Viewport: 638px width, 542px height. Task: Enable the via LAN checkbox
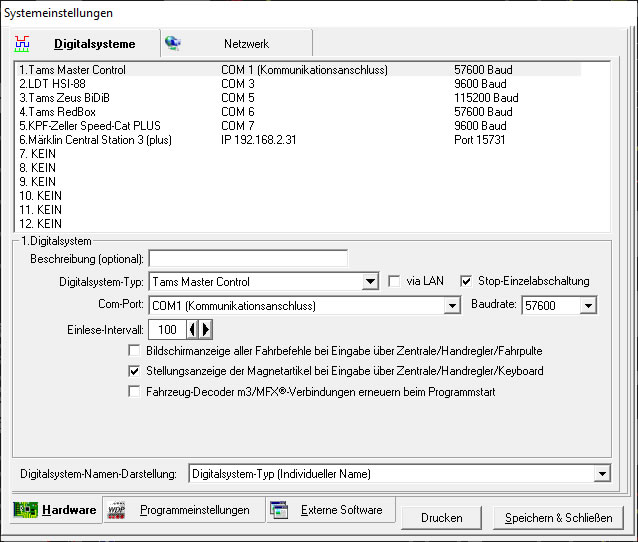tap(394, 281)
